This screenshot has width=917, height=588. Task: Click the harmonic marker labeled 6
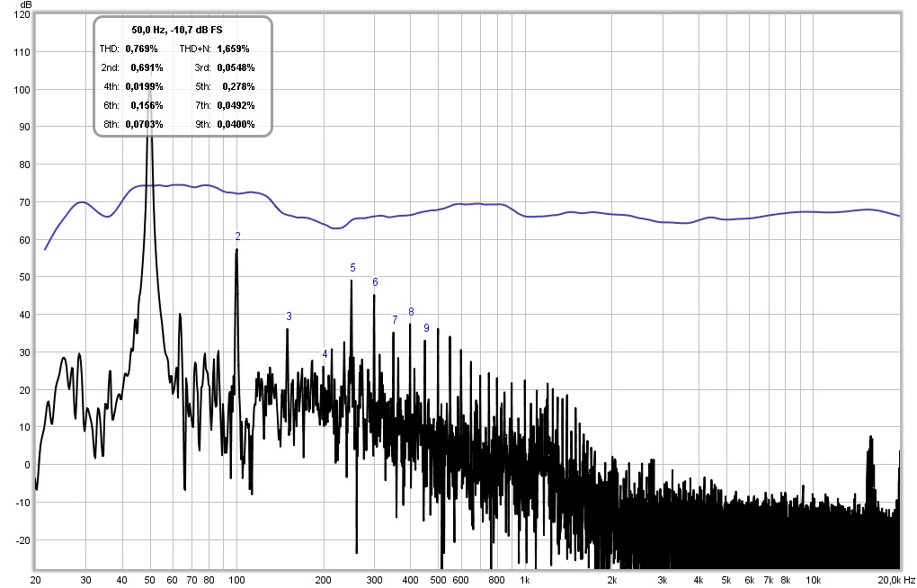pyautogui.click(x=375, y=282)
